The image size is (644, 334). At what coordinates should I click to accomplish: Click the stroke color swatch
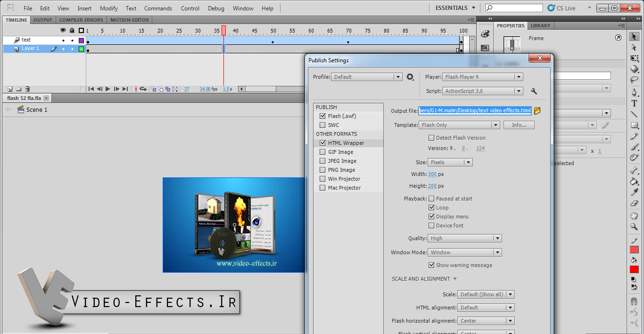coord(634,250)
